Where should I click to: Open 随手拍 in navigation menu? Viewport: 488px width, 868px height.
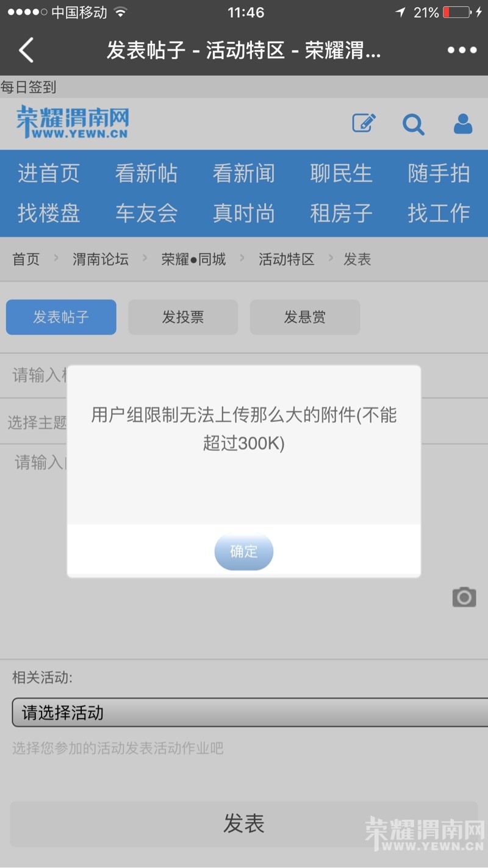pos(439,174)
